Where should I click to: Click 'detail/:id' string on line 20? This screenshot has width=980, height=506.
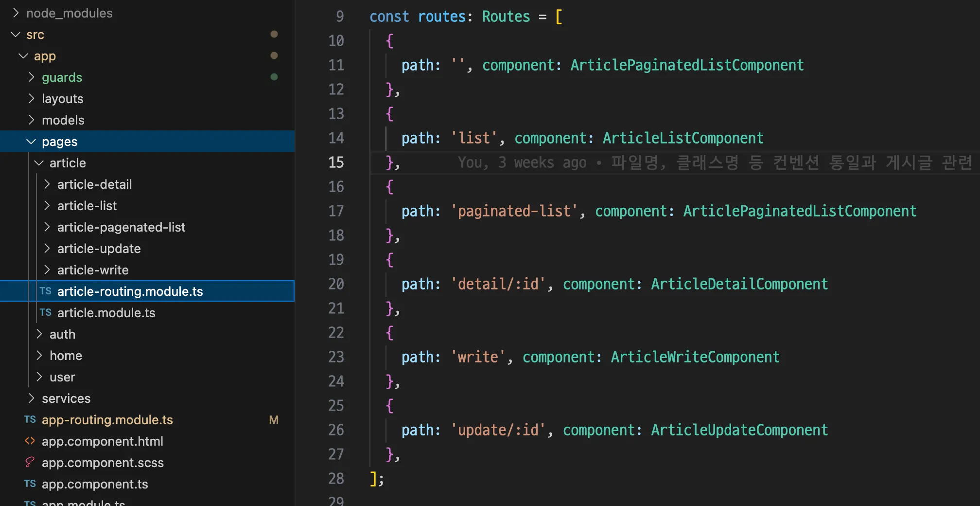click(498, 284)
